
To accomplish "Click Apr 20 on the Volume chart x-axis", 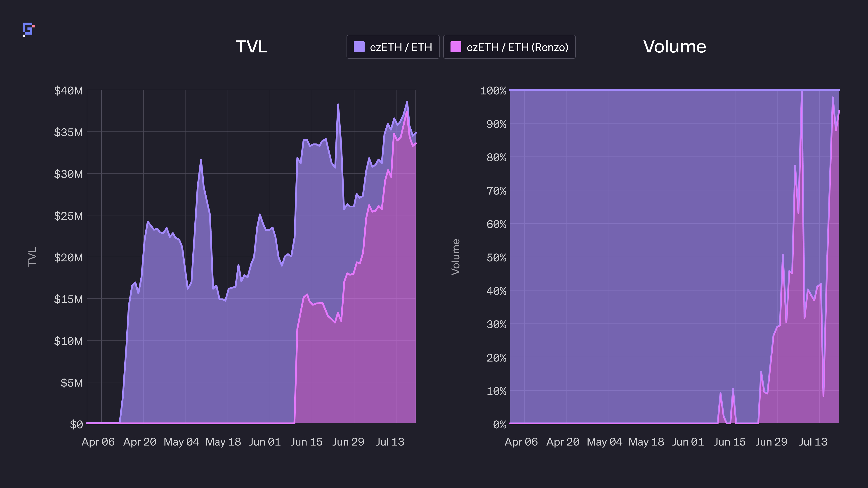I will click(563, 441).
